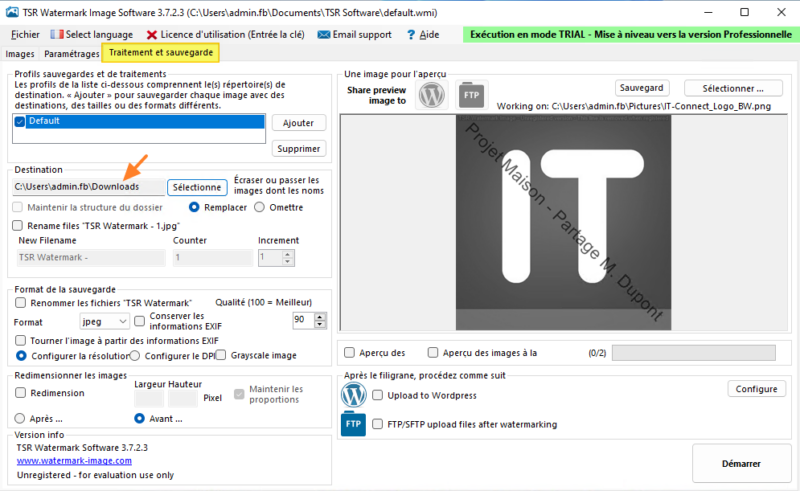
Task: Decrease Qualité value with down arrow
Action: pos(320,325)
